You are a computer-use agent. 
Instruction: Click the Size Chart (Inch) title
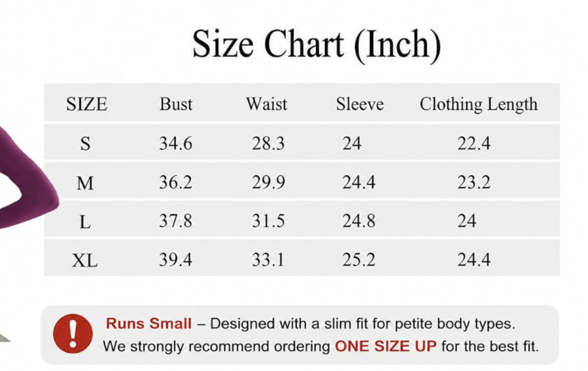pyautogui.click(x=316, y=45)
